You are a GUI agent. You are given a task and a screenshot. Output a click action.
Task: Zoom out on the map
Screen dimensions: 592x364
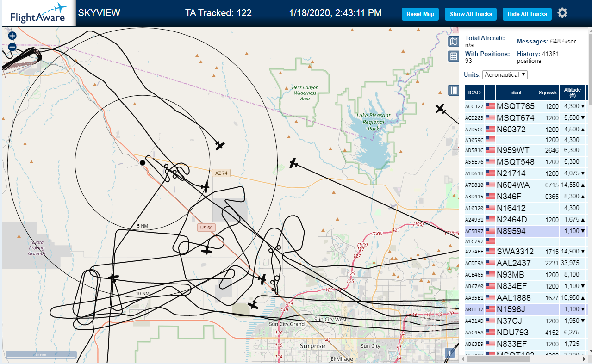coord(12,47)
